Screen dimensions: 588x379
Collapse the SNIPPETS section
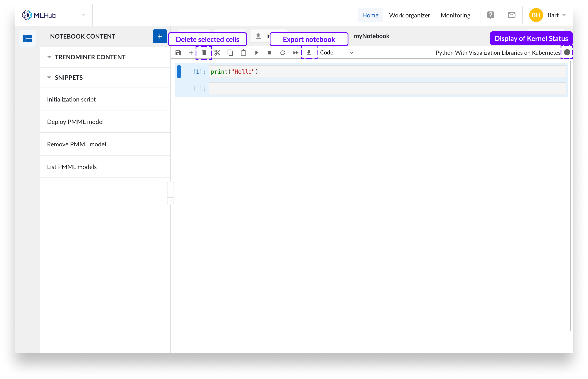[x=49, y=78]
